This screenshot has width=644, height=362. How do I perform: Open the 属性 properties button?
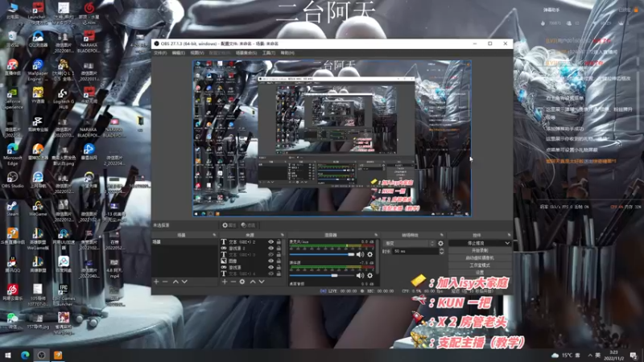(229, 225)
